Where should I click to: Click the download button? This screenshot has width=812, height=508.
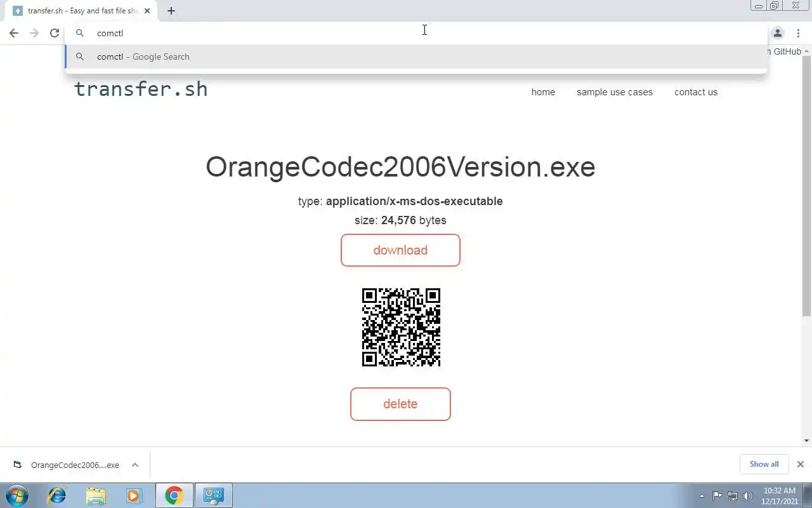[400, 250]
